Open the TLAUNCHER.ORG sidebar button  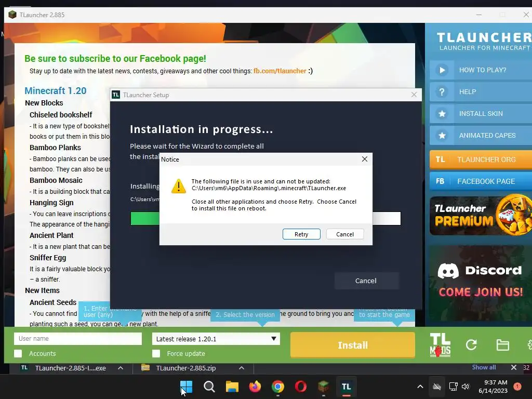(481, 159)
